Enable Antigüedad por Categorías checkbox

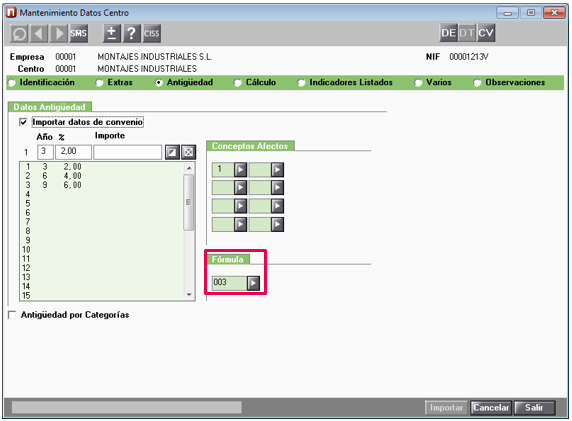pyautogui.click(x=12, y=315)
